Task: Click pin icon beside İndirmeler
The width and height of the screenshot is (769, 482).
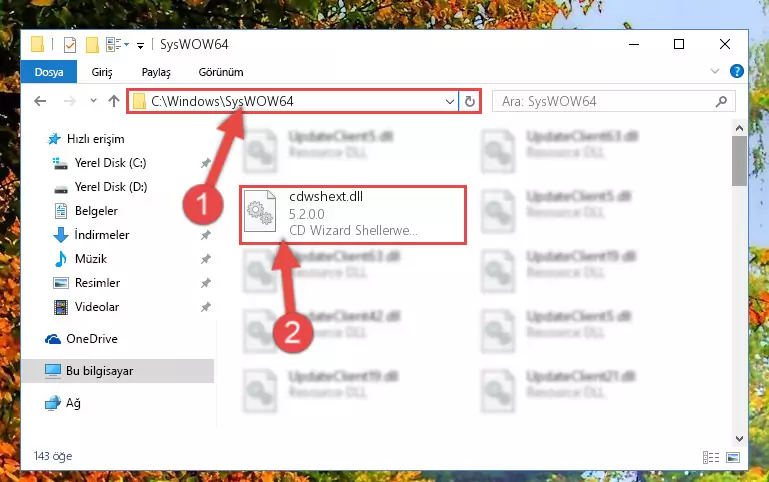Action: tap(205, 235)
